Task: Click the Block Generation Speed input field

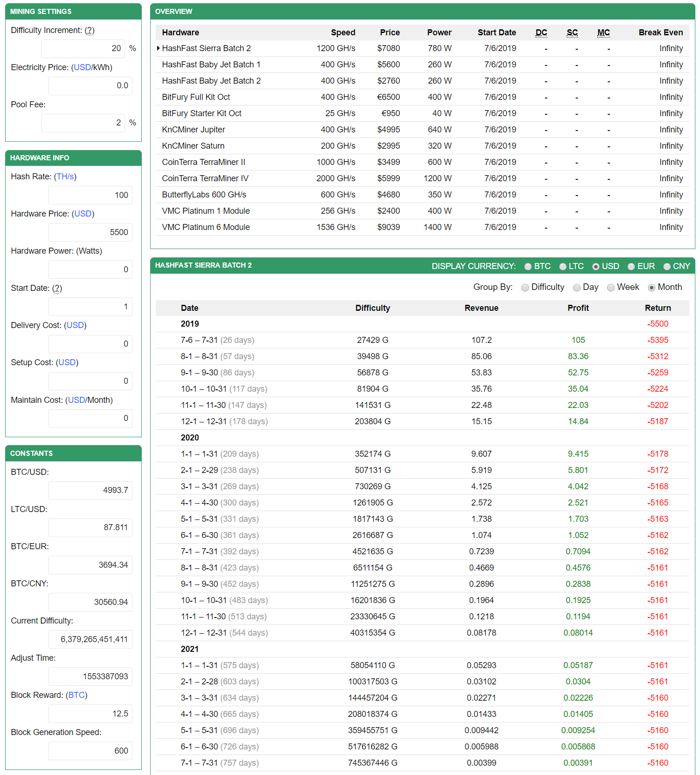Action: pos(90,751)
